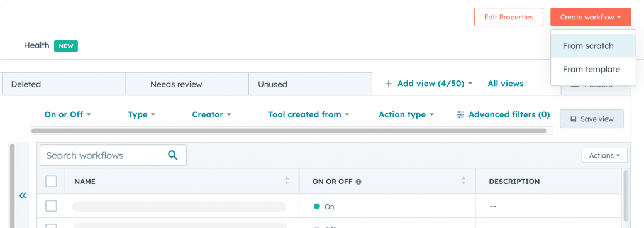644x228 pixels.
Task: Click the Advanced filters sliders icon
Action: 460,115
